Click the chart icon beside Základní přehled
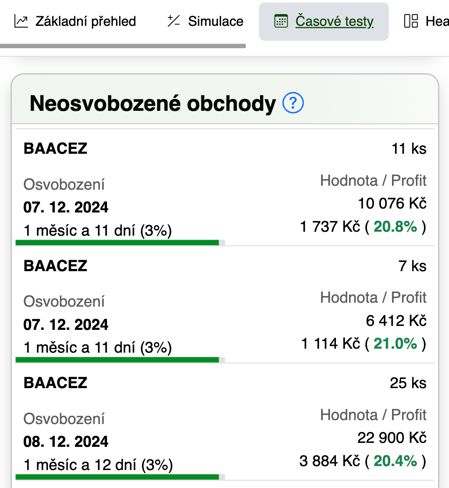Viewport: 449px width, 488px height. point(21,21)
